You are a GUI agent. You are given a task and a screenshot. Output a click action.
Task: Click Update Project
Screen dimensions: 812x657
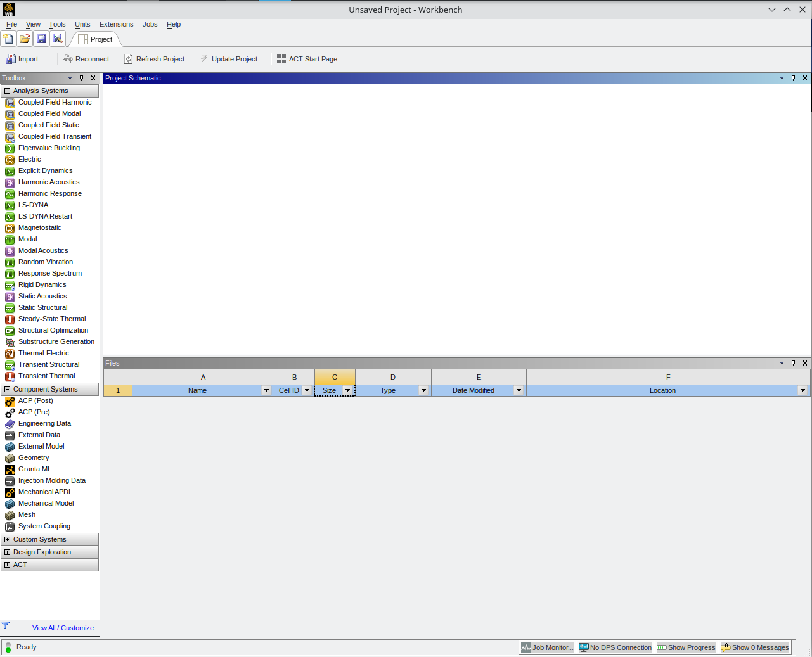229,60
